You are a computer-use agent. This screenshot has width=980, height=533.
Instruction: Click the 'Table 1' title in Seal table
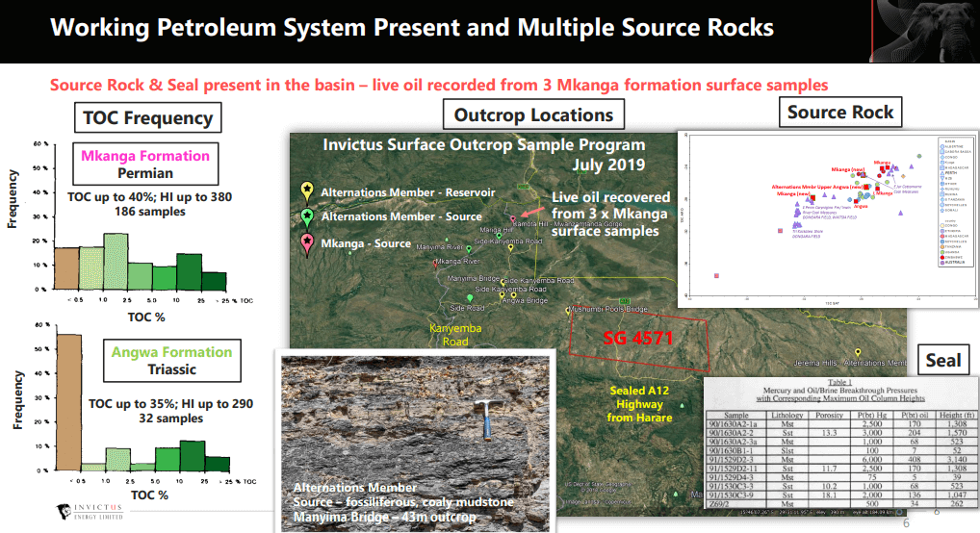point(840,382)
